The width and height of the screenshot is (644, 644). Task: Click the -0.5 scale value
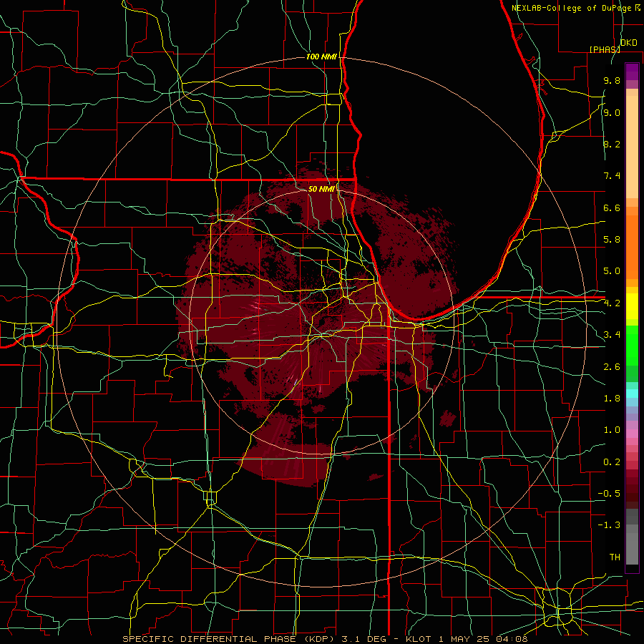(x=609, y=494)
